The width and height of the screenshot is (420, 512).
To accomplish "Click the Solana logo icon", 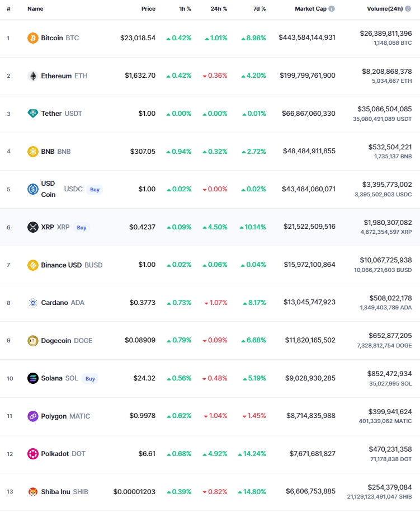I will pos(32,378).
